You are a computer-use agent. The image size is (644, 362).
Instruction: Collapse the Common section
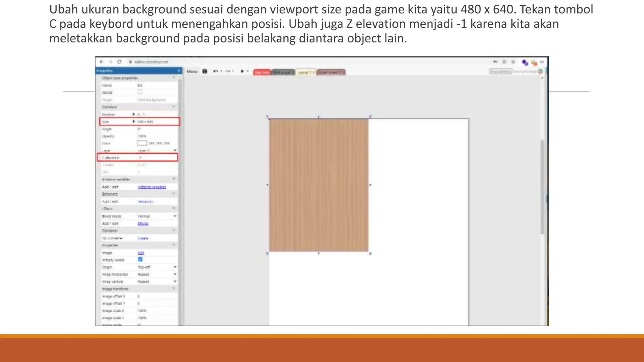[x=174, y=107]
